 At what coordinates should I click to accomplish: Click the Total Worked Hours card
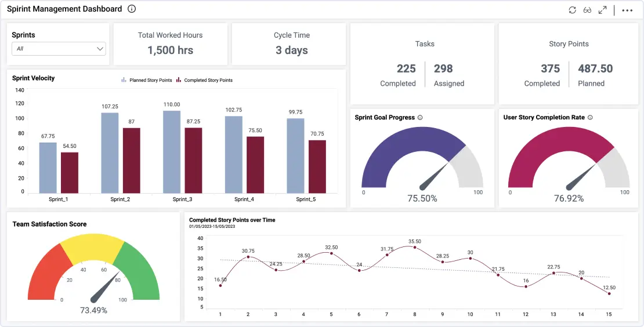[x=171, y=44]
